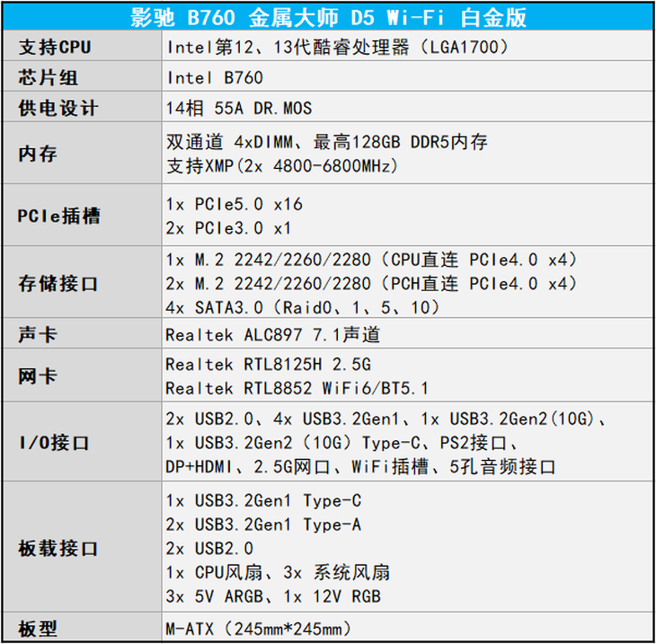
Task: Select the '板型' row label
Action: click(37, 629)
